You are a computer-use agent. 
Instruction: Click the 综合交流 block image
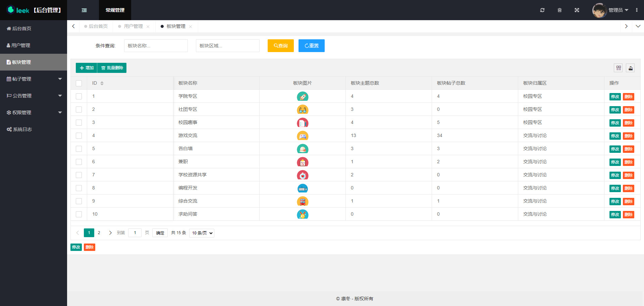click(x=303, y=201)
